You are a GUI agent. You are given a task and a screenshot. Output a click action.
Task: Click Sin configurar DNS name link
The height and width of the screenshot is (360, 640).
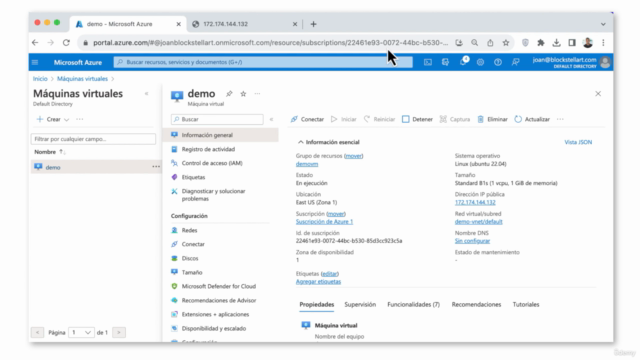472,241
